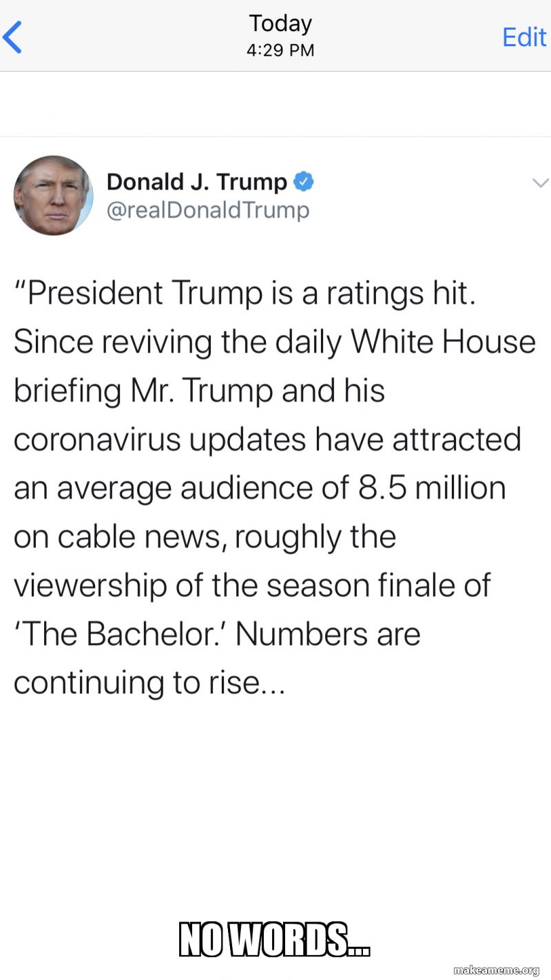
Task: Tap the Today header title
Action: (x=280, y=23)
